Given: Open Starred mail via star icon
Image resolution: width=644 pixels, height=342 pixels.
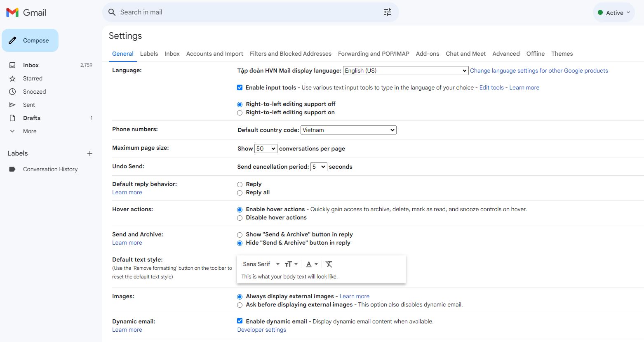Looking at the screenshot, I should point(12,78).
